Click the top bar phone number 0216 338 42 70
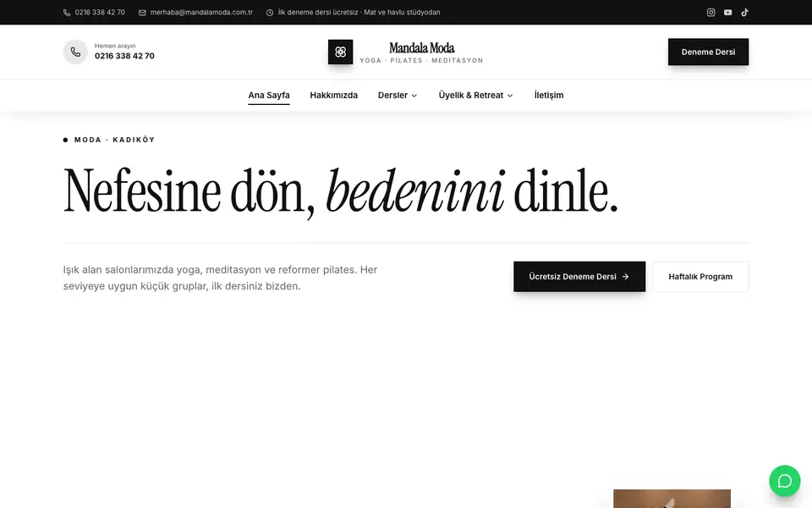The image size is (812, 508). pyautogui.click(x=100, y=13)
